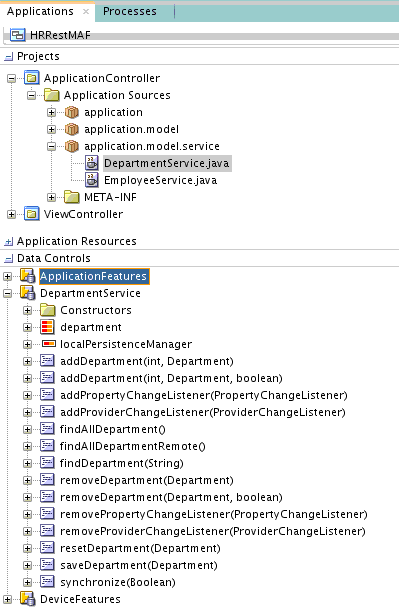
Task: Select removeDepartment(Department, boolean) method
Action: click(171, 497)
